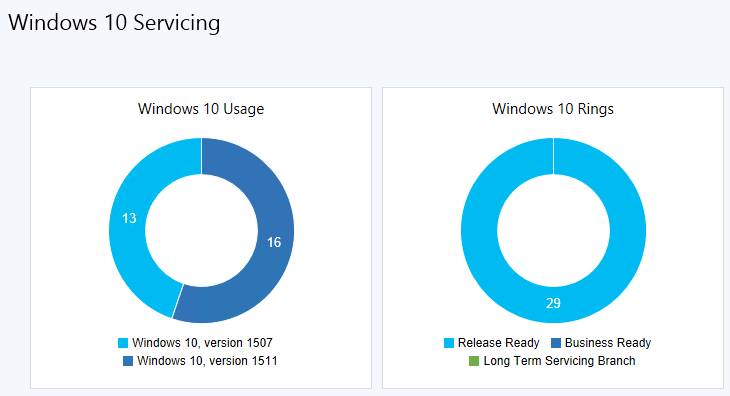Click the Release Ready legend color square

click(x=449, y=343)
